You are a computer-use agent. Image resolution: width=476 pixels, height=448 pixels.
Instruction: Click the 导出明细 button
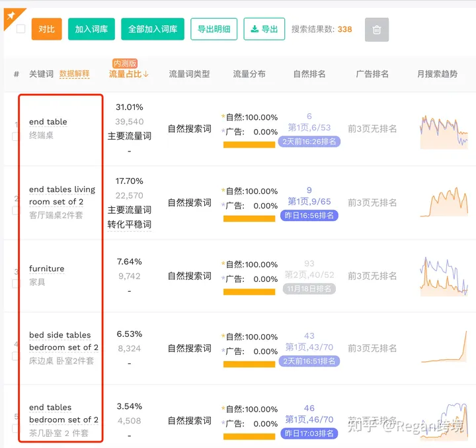(214, 29)
